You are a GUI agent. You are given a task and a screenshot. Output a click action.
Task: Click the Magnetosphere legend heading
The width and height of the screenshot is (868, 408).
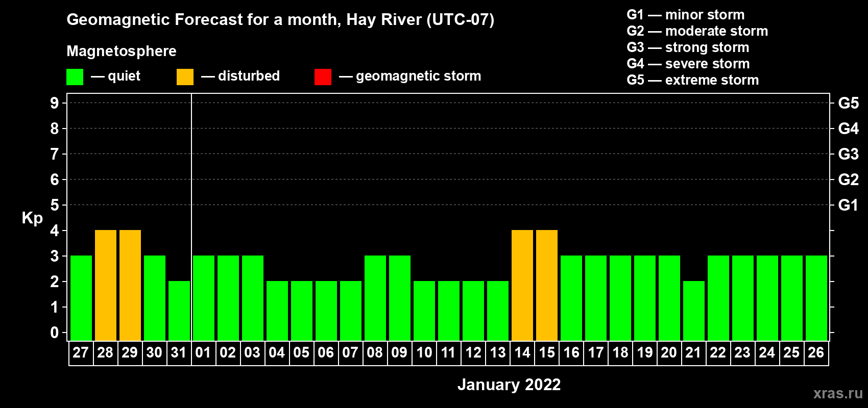point(122,51)
